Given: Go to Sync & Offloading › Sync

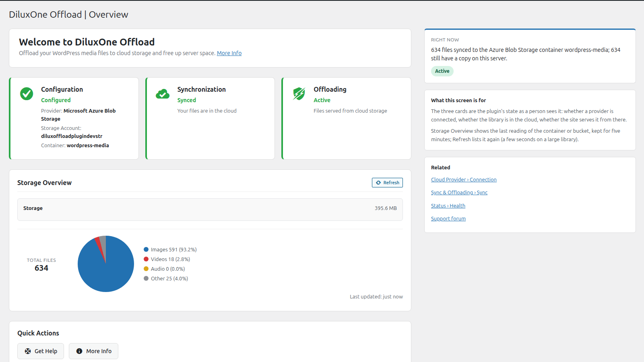Looking at the screenshot, I should (459, 193).
